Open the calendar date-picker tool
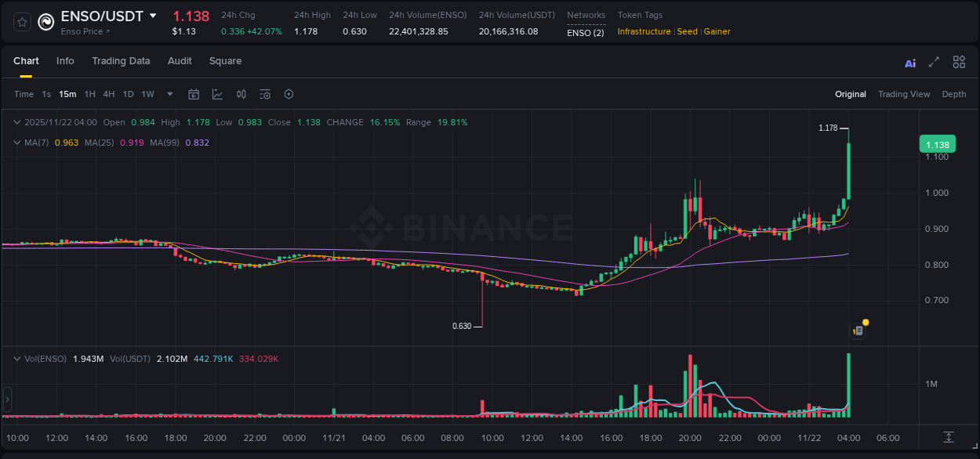This screenshot has width=980, height=459. pyautogui.click(x=194, y=94)
